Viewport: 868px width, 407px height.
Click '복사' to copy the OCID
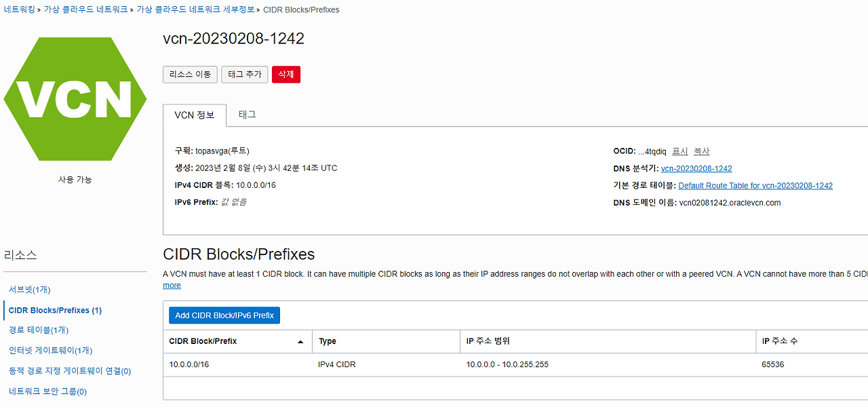coord(701,151)
